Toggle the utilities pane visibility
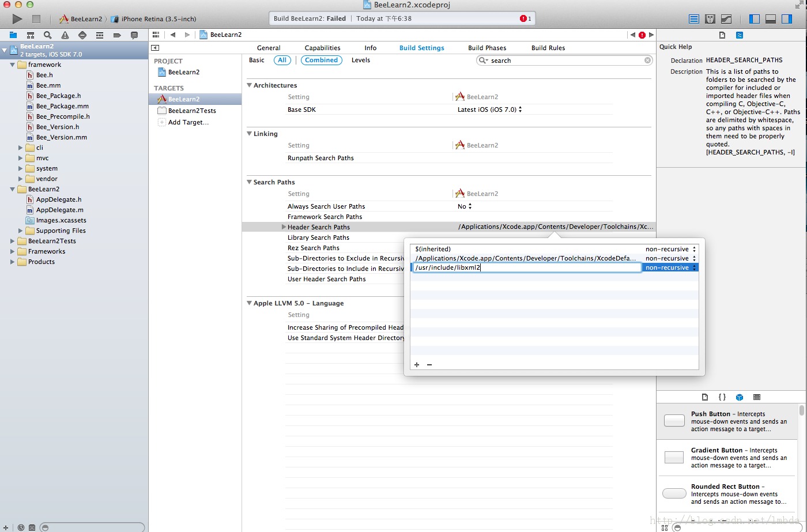 (x=787, y=19)
